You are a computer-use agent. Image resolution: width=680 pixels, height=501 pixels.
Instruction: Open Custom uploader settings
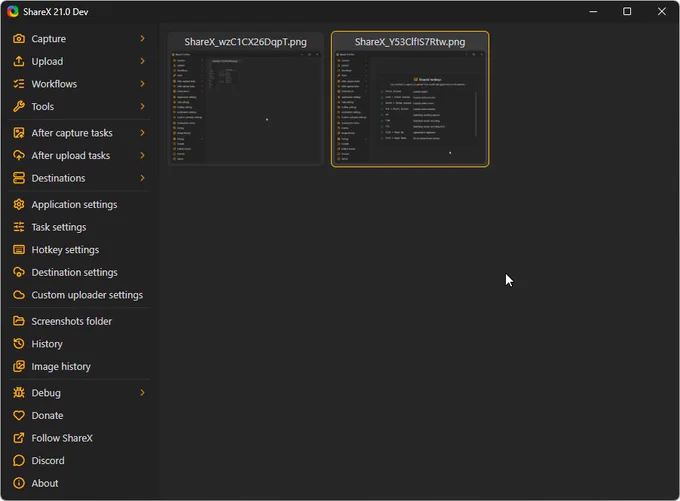click(79, 295)
